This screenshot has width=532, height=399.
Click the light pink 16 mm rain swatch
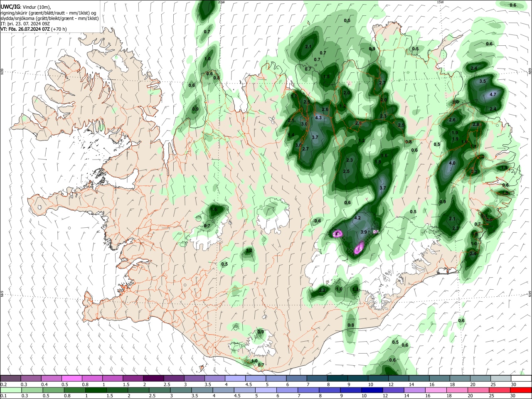tap(436, 390)
